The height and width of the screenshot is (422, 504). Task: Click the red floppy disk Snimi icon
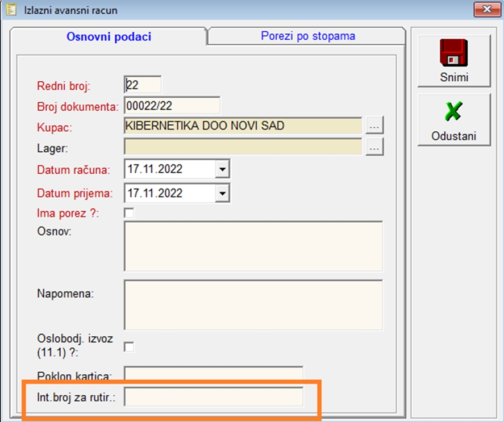point(453,53)
